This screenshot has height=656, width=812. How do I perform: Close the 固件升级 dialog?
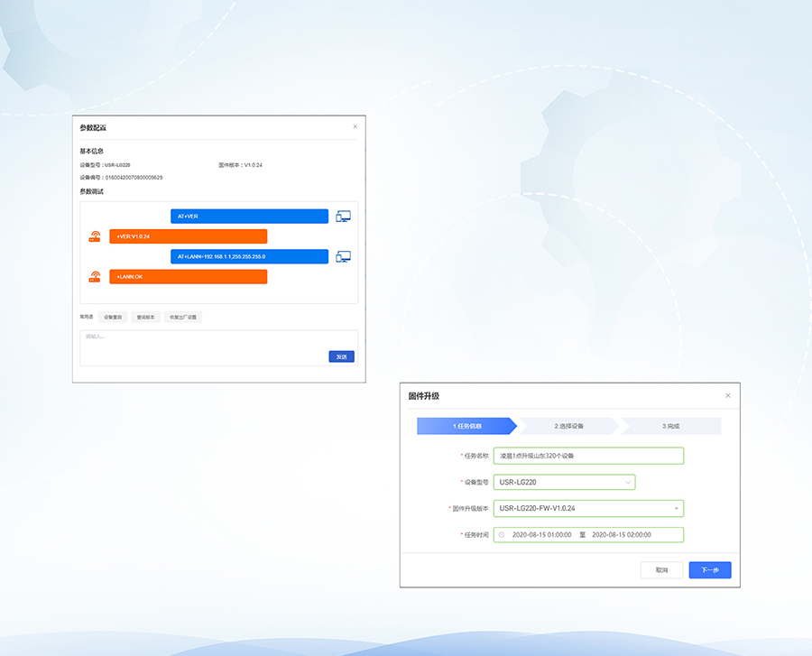pyautogui.click(x=728, y=395)
